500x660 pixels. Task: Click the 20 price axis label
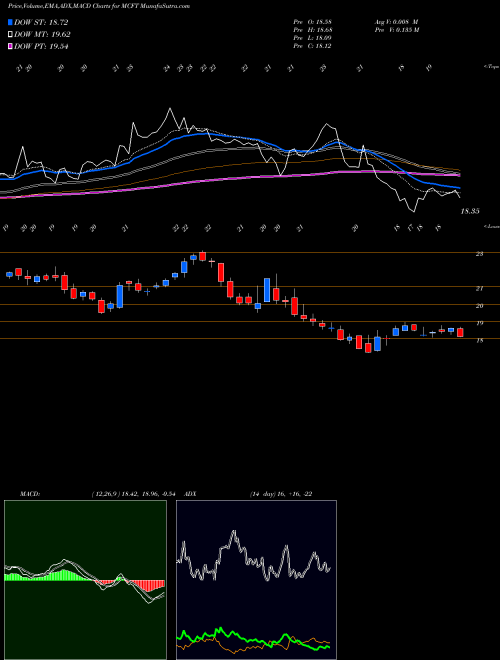click(x=479, y=306)
